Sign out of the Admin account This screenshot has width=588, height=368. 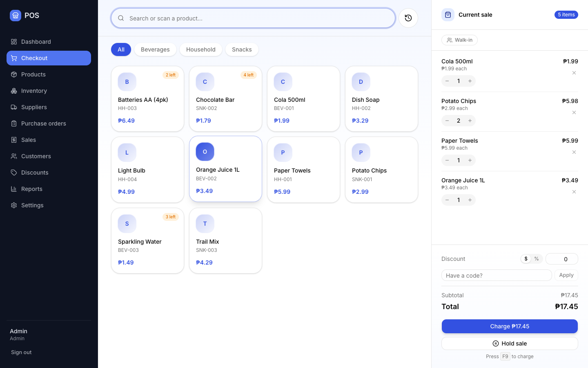coord(21,352)
